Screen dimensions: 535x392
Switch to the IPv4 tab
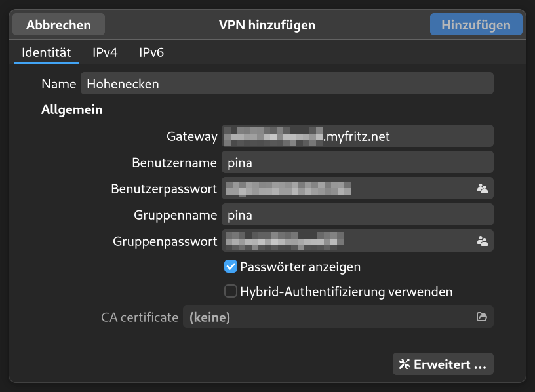pyautogui.click(x=105, y=52)
